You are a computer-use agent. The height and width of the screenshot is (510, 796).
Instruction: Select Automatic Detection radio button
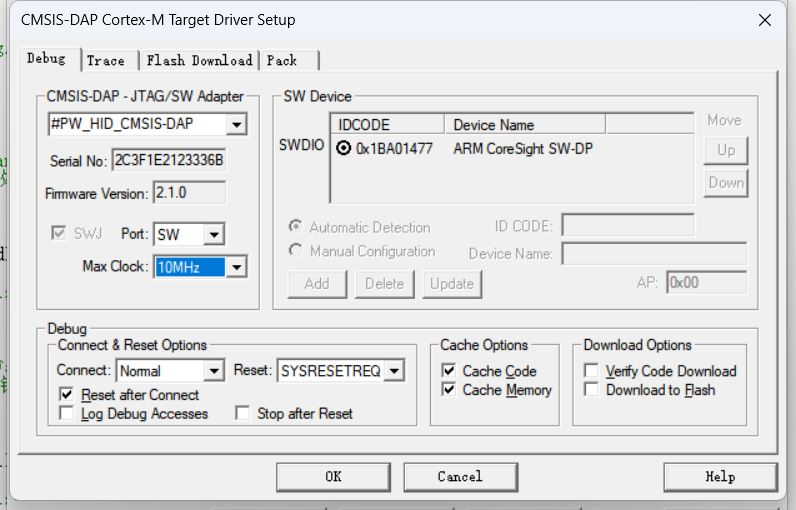[295, 226]
